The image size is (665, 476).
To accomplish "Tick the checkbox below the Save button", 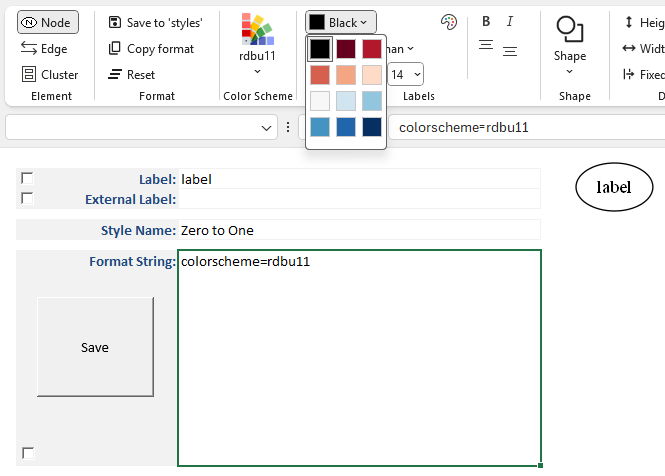I will [x=28, y=453].
